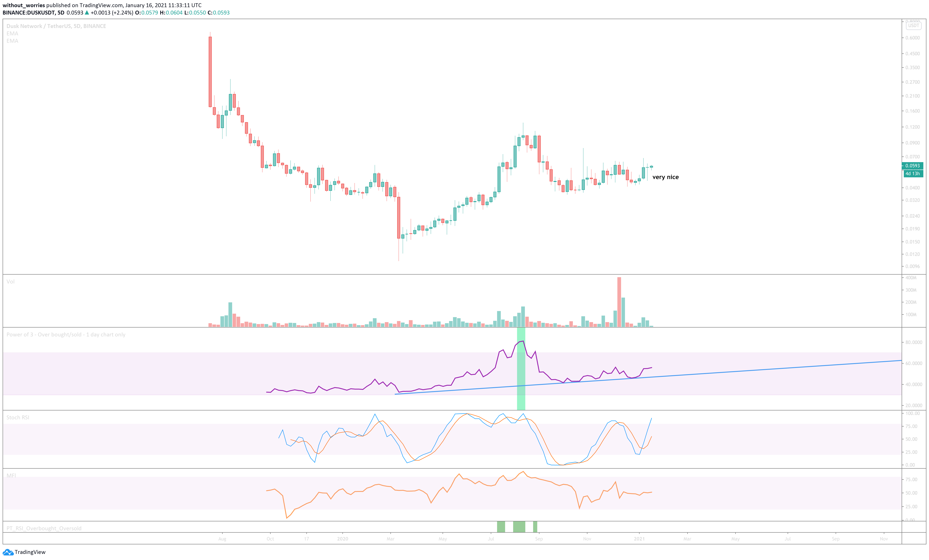Click the tallest red volume bar
Screen dimensions: 929x560
pyautogui.click(x=619, y=302)
